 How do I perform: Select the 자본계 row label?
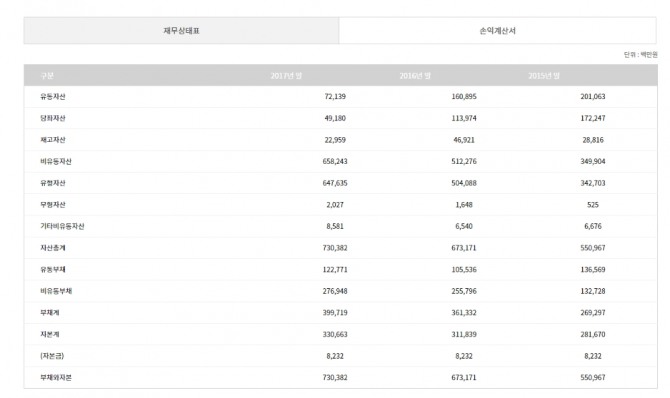point(50,334)
